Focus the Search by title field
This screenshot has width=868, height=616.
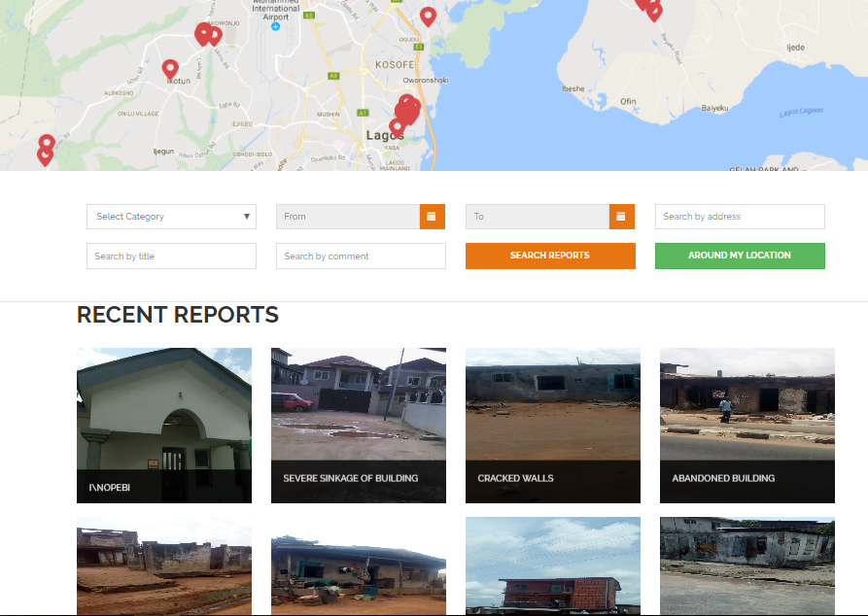click(171, 257)
